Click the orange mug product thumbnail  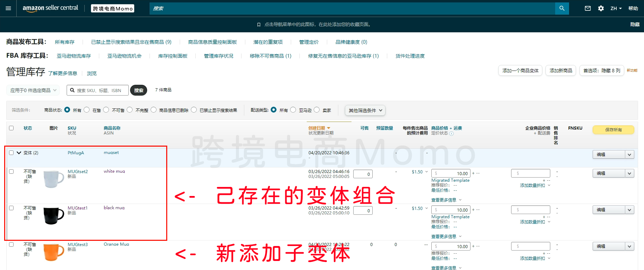point(54,252)
